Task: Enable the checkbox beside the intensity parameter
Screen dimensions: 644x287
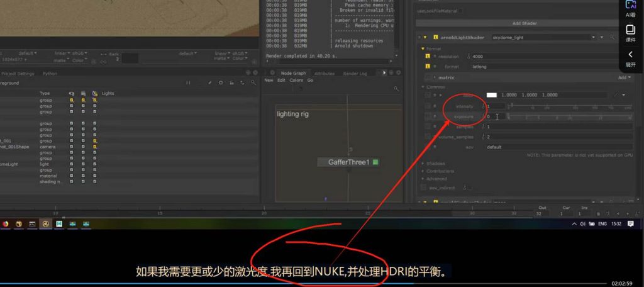Action: 428,106
